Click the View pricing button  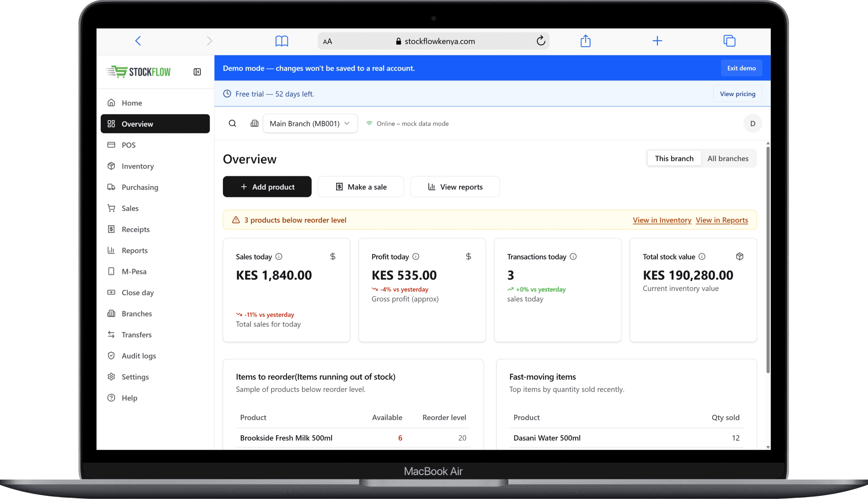tap(737, 94)
